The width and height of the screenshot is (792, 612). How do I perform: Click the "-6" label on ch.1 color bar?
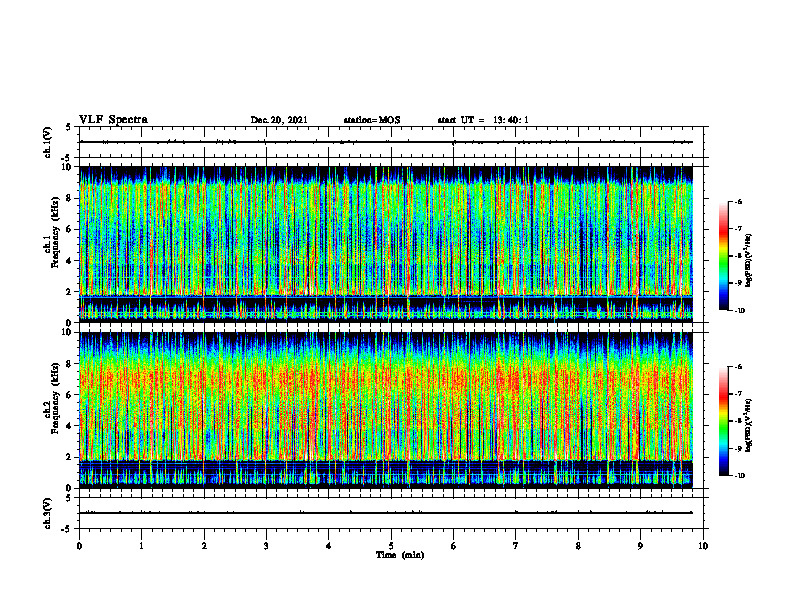[x=739, y=201]
